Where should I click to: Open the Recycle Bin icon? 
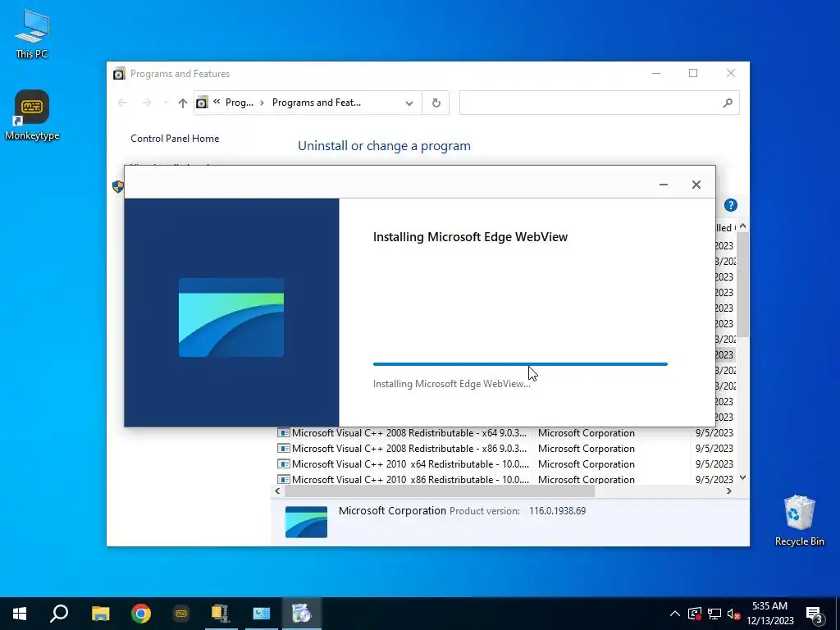tap(799, 520)
